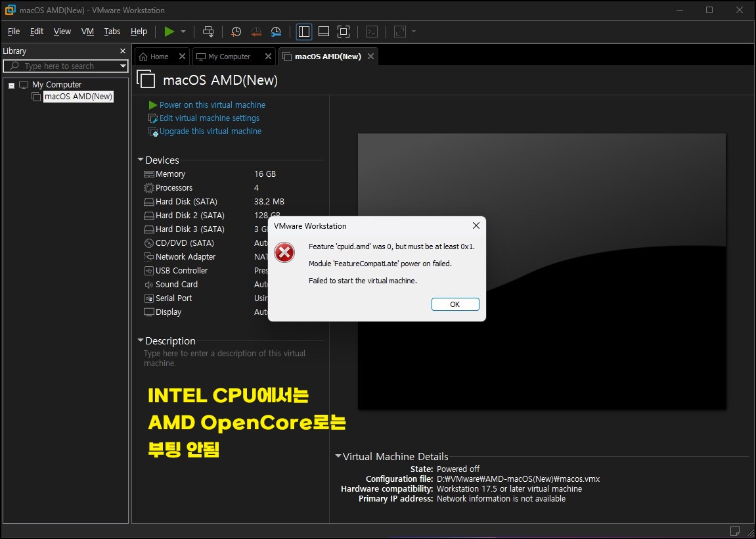Click the message log icon in status bar
756x539 pixels.
tap(735, 531)
